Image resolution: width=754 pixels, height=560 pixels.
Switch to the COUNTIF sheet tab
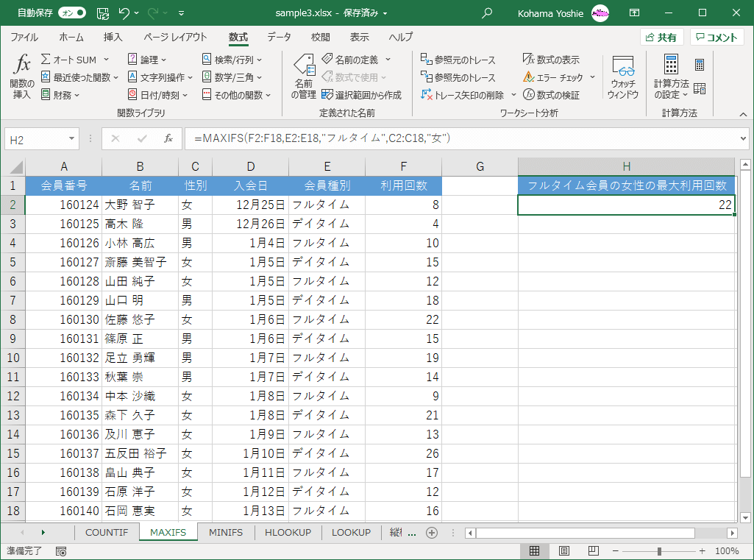pyautogui.click(x=107, y=533)
